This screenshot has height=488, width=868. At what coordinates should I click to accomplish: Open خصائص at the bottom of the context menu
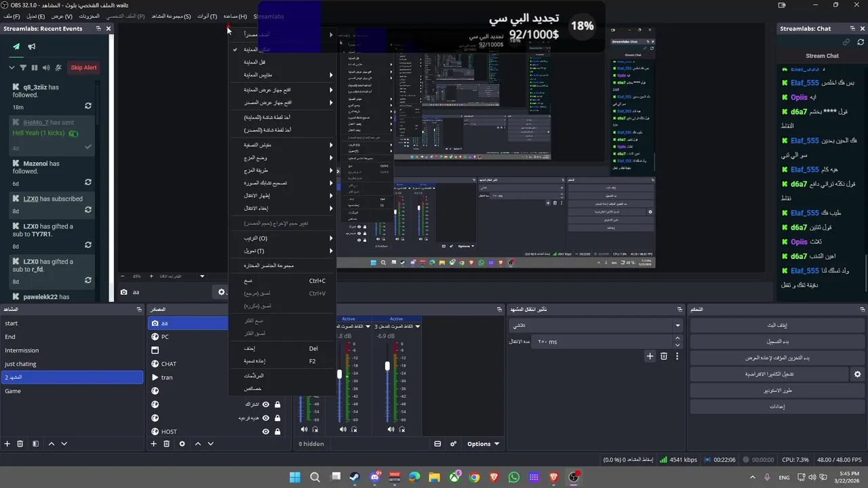click(x=282, y=388)
